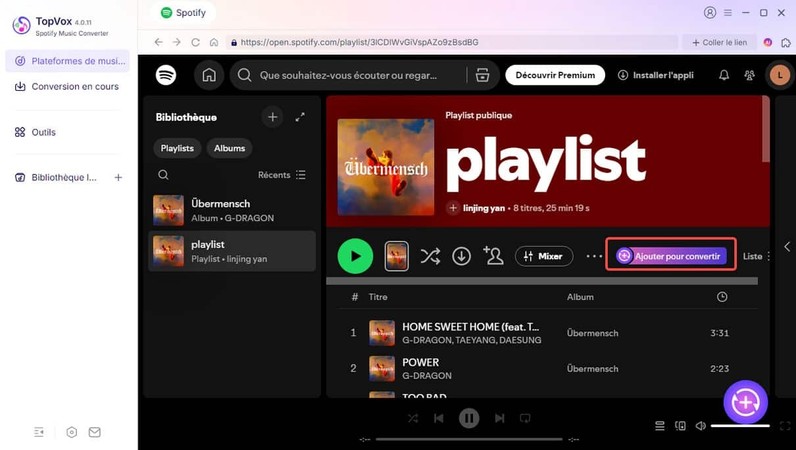Create new item with Bibliothèque plus button

[x=273, y=117]
